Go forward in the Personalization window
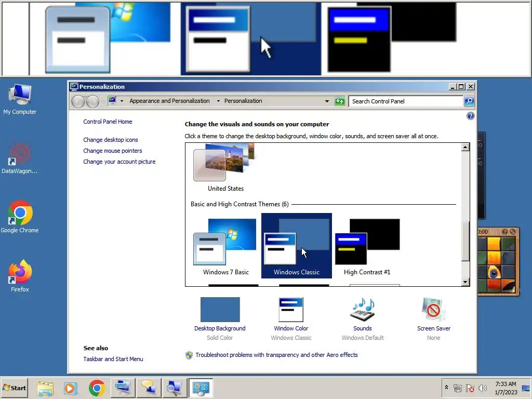The image size is (532, 399). [92, 101]
